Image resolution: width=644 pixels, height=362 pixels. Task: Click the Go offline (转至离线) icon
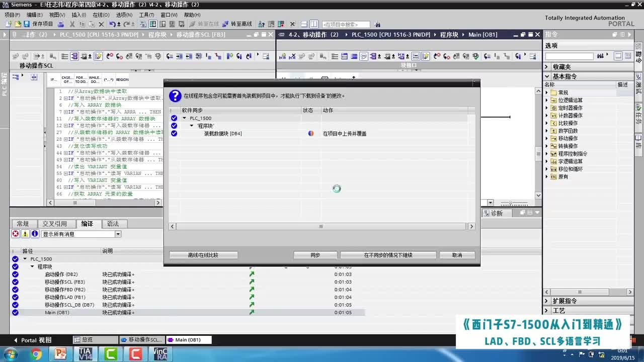225,24
